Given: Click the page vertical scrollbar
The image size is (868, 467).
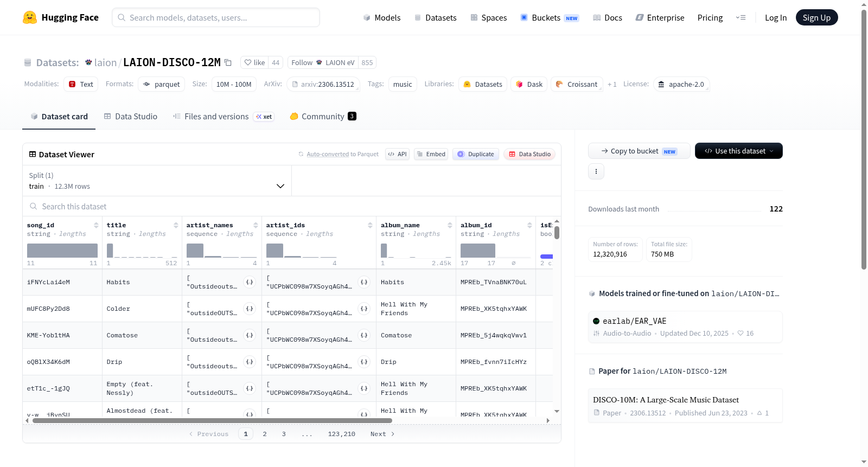Looking at the screenshot, I should [x=864, y=140].
